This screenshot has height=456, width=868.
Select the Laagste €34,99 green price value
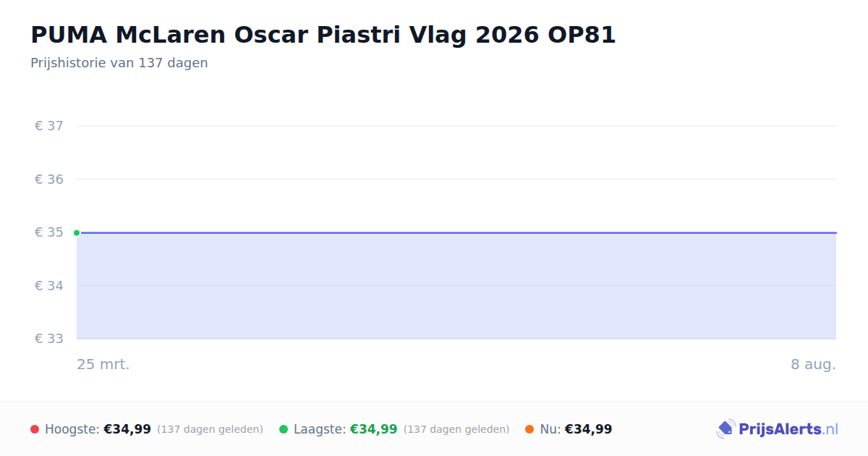(374, 429)
